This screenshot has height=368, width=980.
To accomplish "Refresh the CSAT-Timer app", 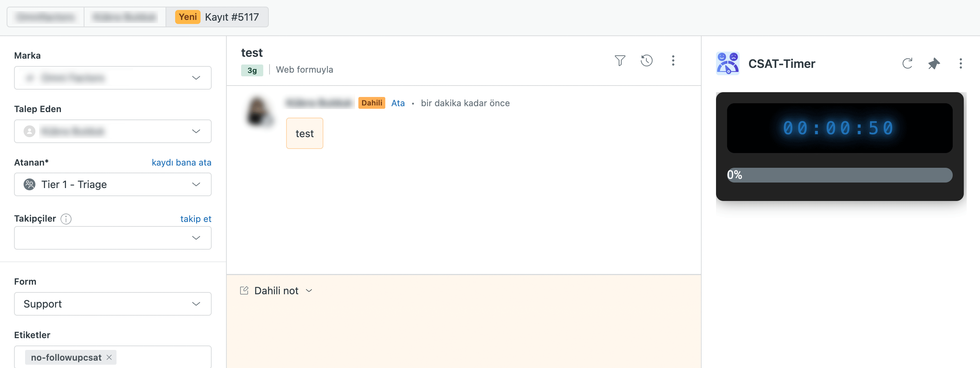I will coord(908,63).
